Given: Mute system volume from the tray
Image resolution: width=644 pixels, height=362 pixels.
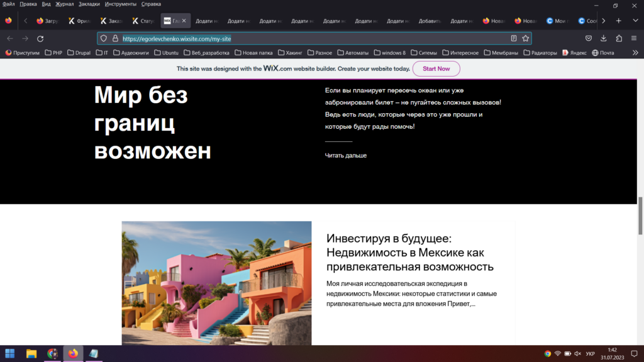Looking at the screenshot, I should 578,354.
